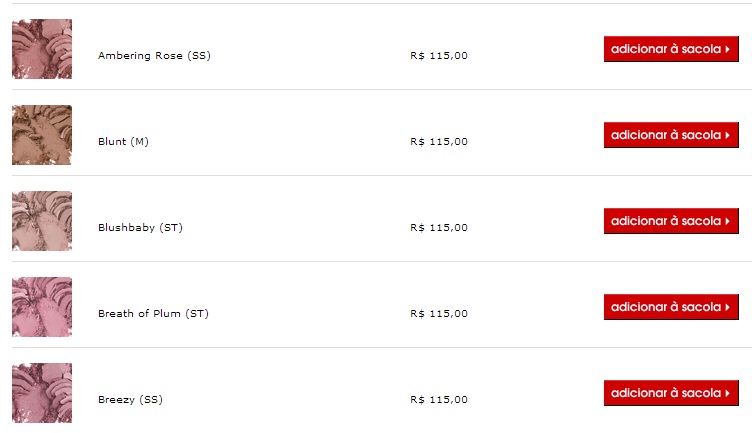Image resolution: width=752 pixels, height=433 pixels.
Task: Open the Blushbaby swatch thumbnail
Action: click(x=42, y=221)
